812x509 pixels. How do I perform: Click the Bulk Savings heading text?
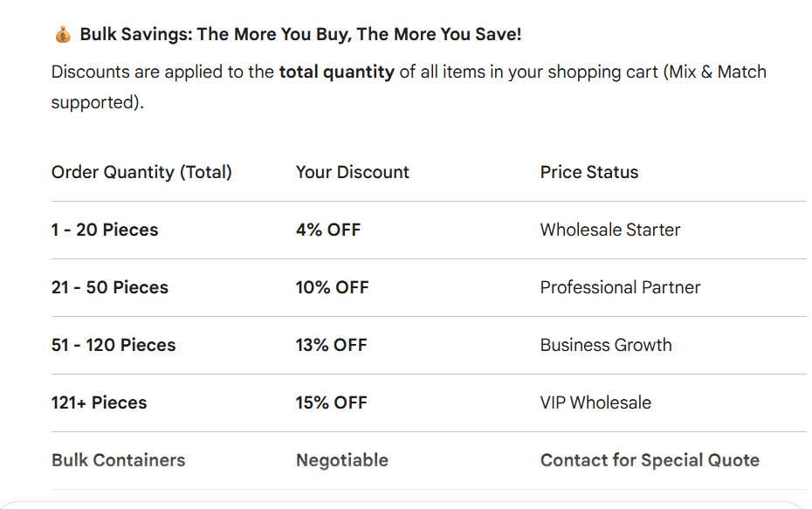pos(300,35)
